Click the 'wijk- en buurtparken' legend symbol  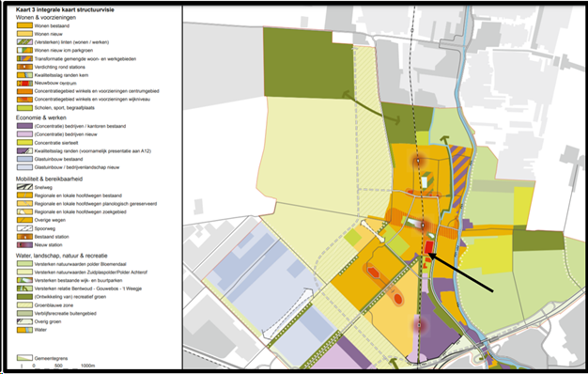point(24,281)
